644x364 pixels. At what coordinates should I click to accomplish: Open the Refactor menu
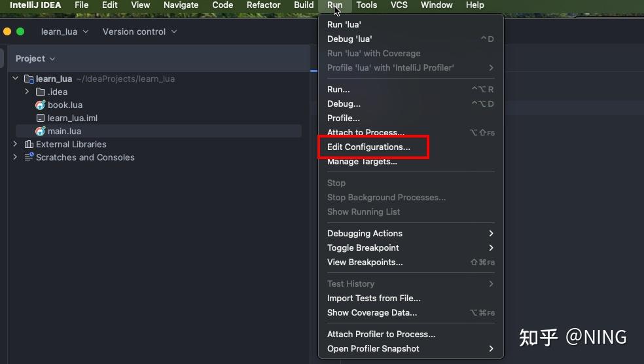(x=263, y=5)
